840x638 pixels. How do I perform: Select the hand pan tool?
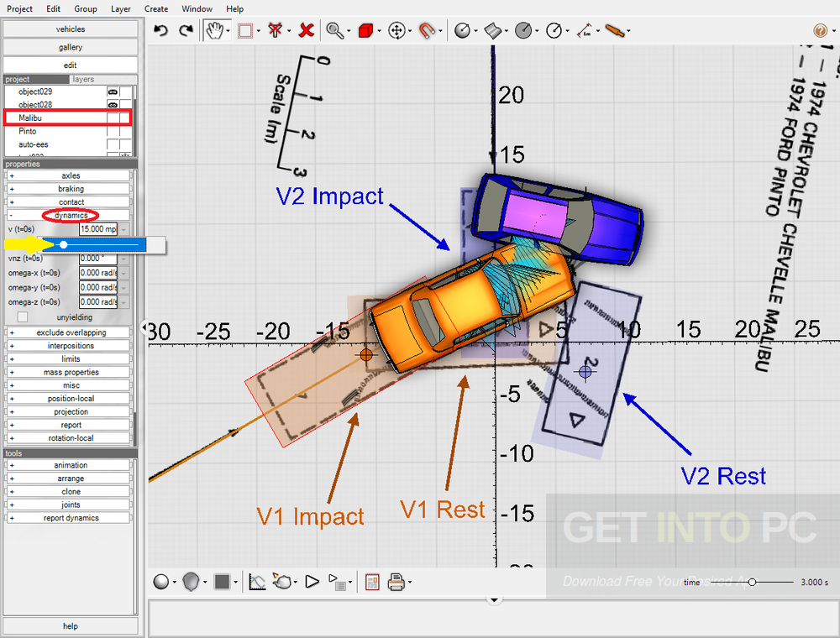tap(214, 30)
